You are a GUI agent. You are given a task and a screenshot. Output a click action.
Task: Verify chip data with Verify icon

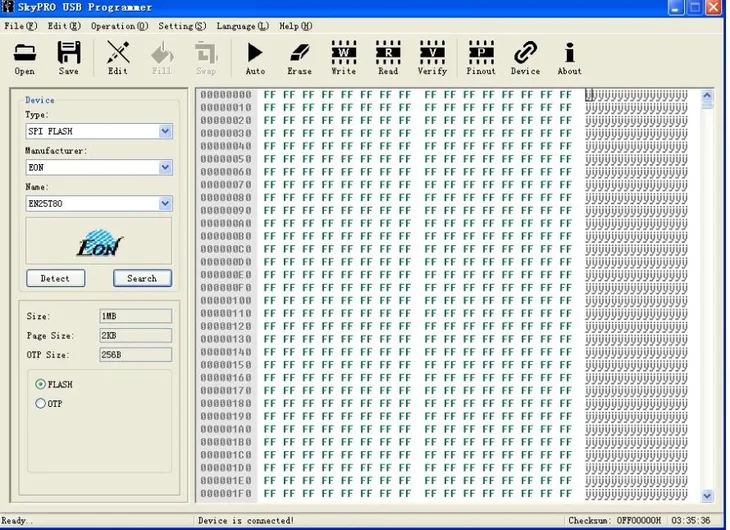432,58
